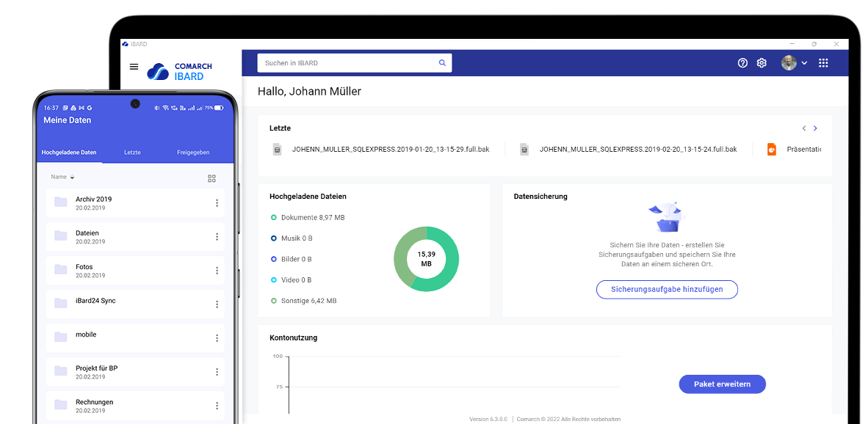Click the search magnifier icon
The image size is (868, 424).
click(442, 63)
